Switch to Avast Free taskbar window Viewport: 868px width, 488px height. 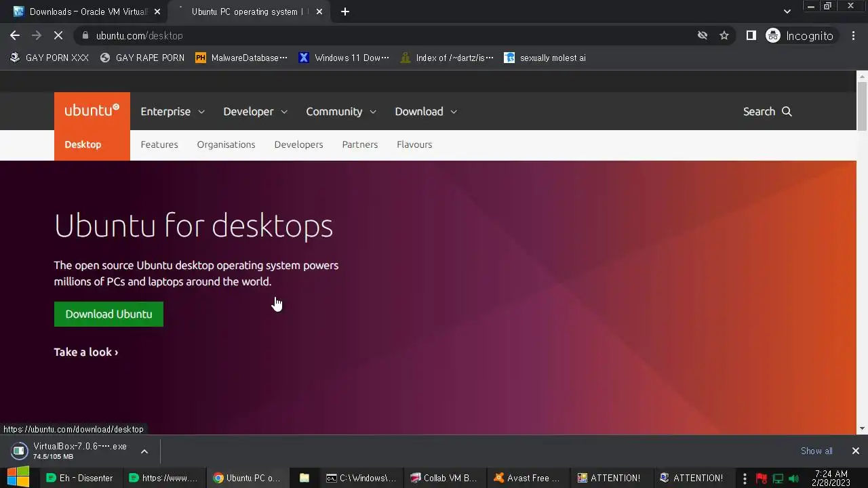(528, 478)
